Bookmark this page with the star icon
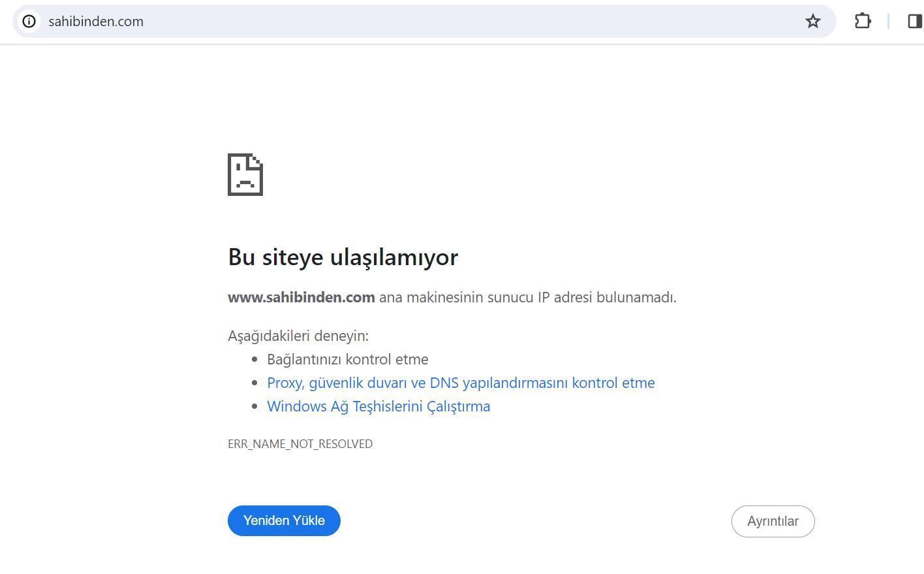 (812, 21)
